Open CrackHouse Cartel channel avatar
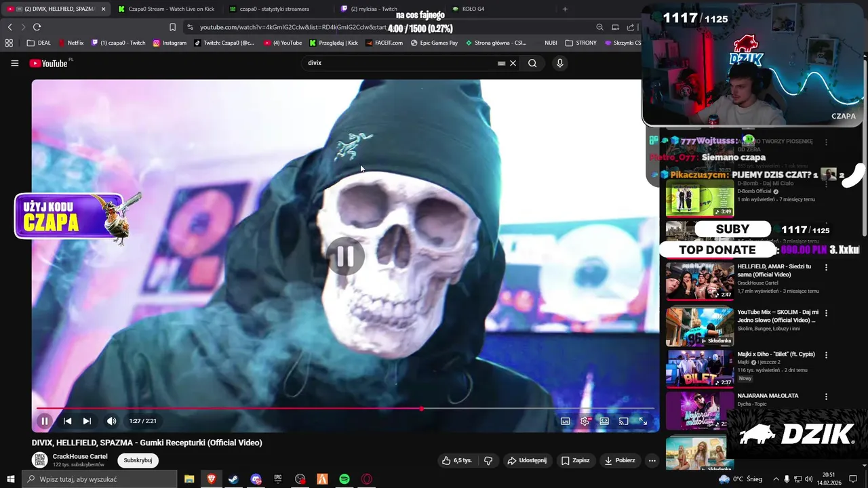Image resolution: width=868 pixels, height=488 pixels. coord(40,460)
